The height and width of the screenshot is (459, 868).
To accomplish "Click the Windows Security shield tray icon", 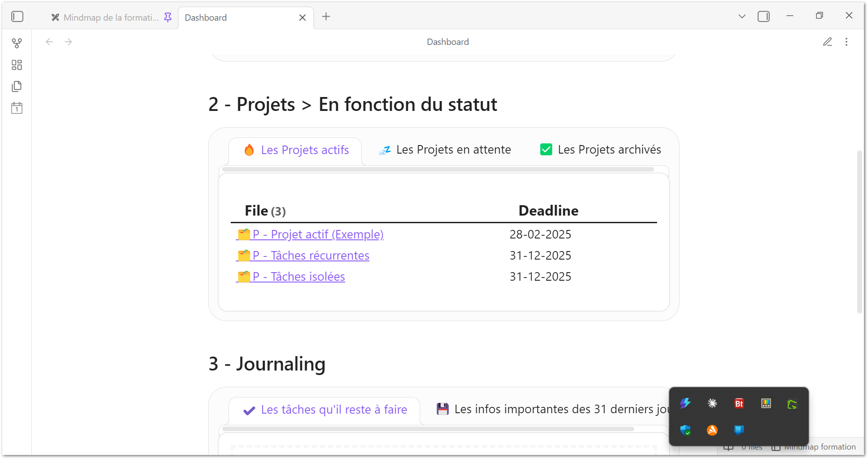I will click(x=685, y=430).
